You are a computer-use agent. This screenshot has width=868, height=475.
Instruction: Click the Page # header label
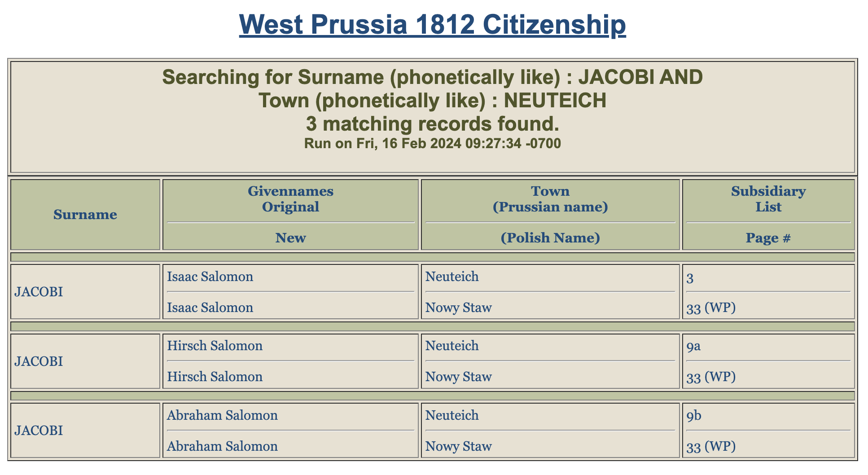point(768,237)
